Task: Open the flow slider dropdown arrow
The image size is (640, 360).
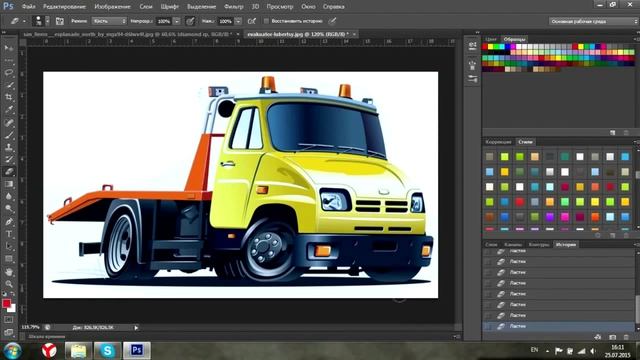Action: (x=238, y=21)
